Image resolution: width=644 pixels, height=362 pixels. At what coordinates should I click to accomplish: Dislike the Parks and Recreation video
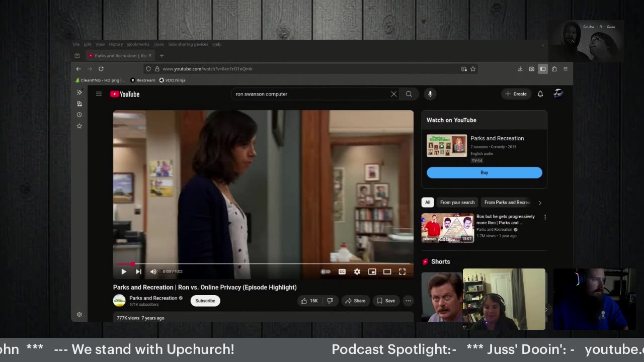330,301
